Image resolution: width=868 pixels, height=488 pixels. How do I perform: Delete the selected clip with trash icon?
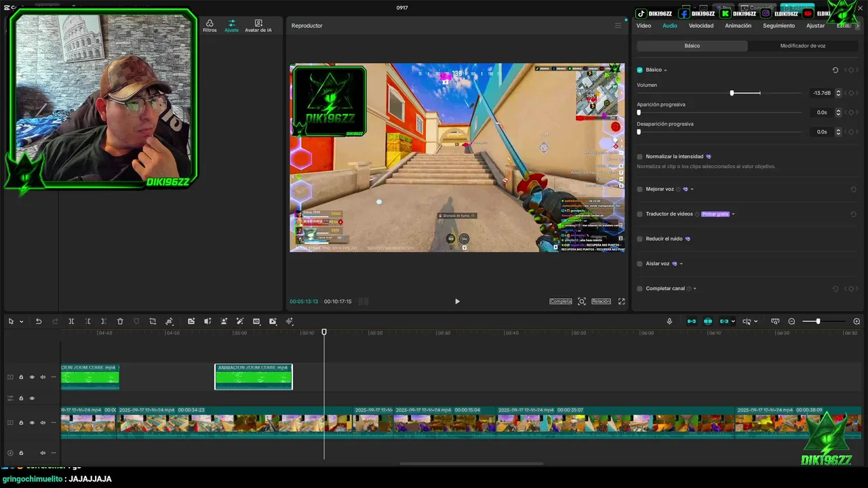120,321
